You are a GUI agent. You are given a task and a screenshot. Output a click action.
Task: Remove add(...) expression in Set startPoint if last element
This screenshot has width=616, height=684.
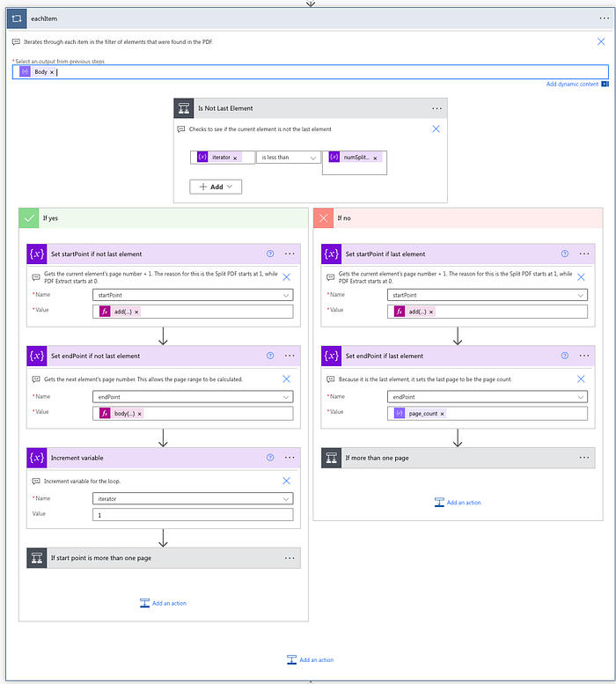click(x=431, y=312)
